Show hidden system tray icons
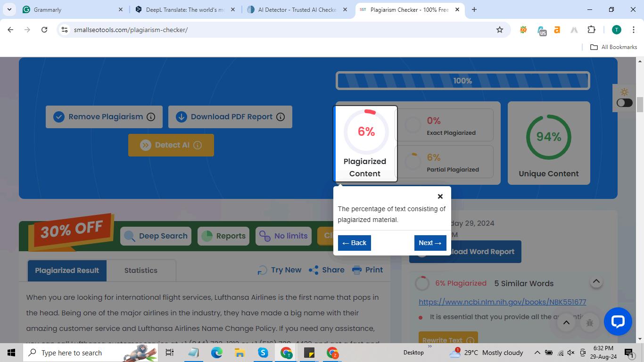Viewport: 644px width, 362px height. tap(537, 353)
